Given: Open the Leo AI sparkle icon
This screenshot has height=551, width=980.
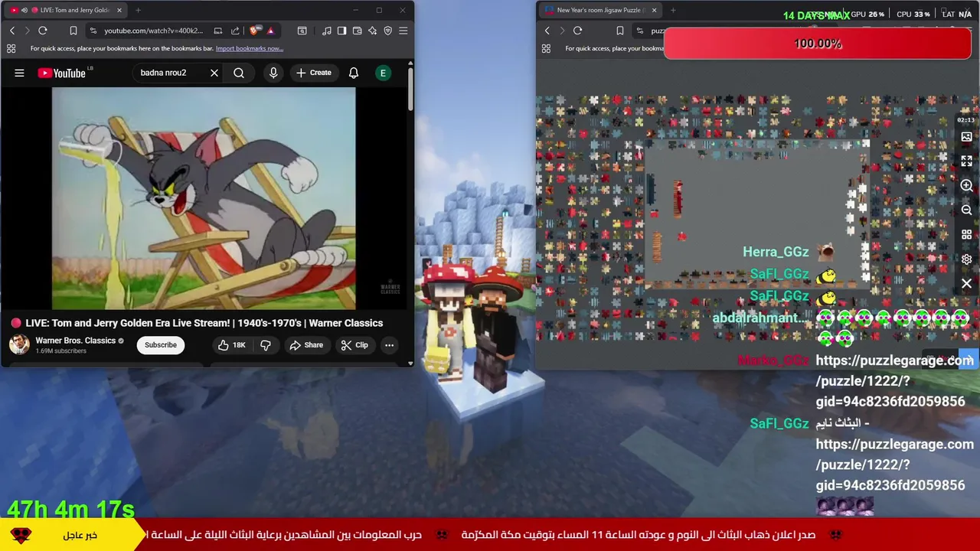Looking at the screenshot, I should (x=372, y=31).
